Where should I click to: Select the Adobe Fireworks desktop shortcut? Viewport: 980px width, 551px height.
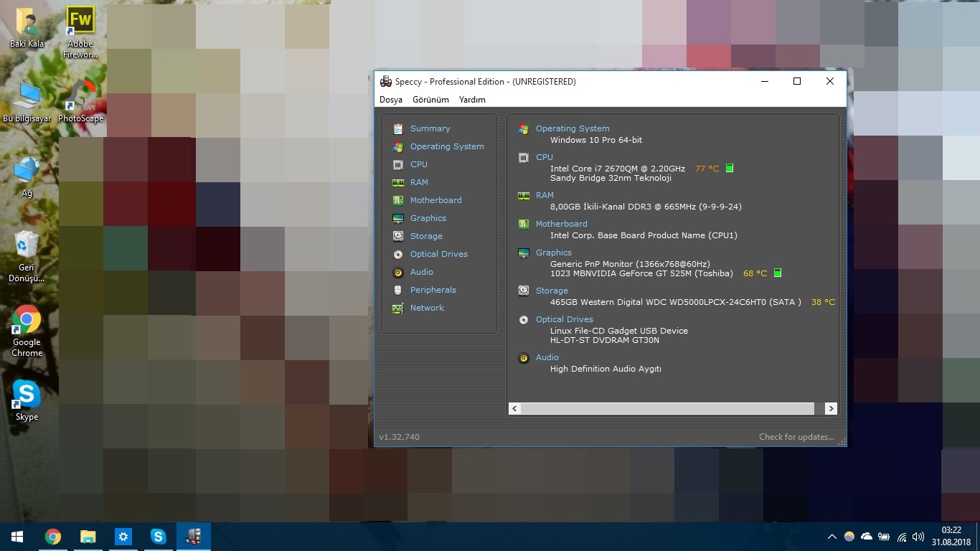click(x=80, y=33)
